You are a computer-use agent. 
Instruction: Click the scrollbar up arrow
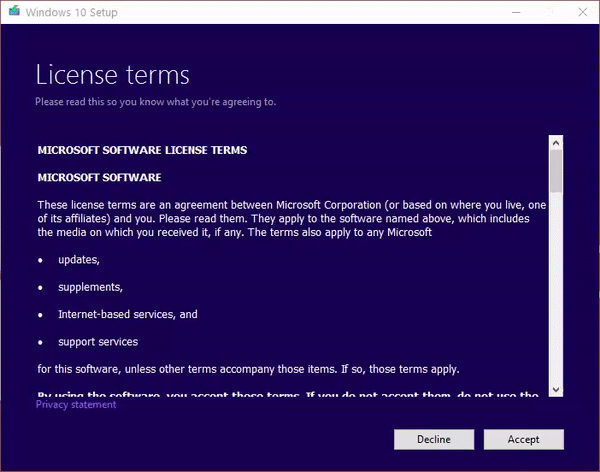click(556, 143)
